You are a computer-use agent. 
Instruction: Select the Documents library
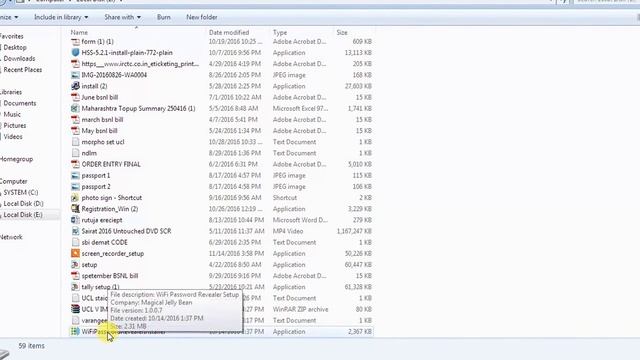pos(20,103)
